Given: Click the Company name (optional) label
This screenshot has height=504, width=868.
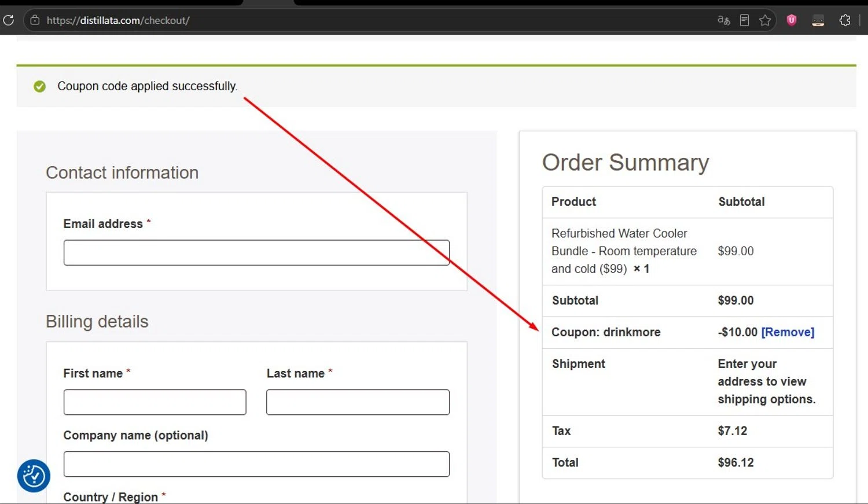Looking at the screenshot, I should (x=135, y=435).
